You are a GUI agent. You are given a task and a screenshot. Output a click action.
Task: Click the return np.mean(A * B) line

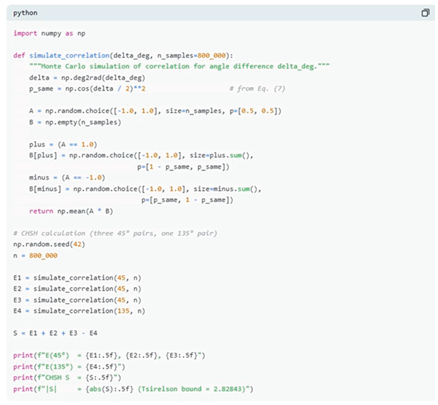71,211
